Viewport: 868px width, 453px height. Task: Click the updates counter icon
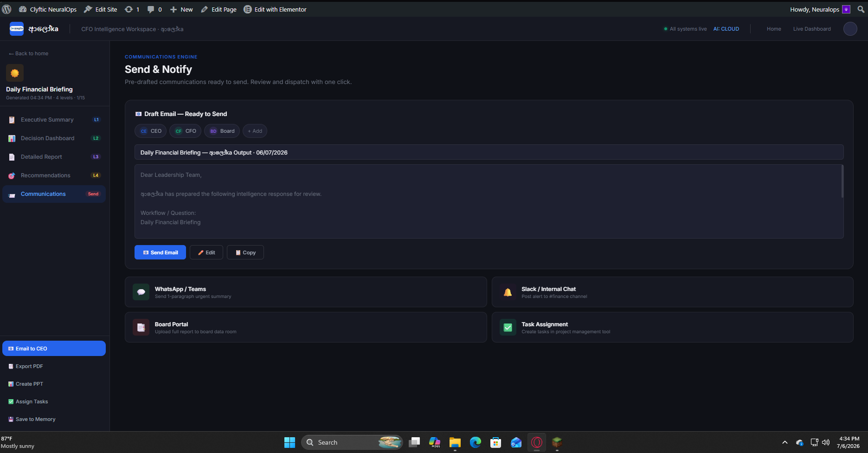132,9
